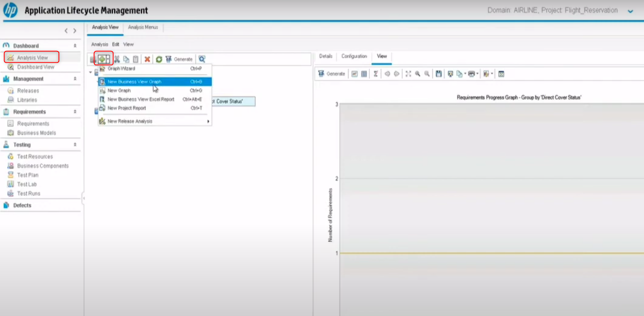
Task: Click the full screen expand icon
Action: [x=408, y=74]
